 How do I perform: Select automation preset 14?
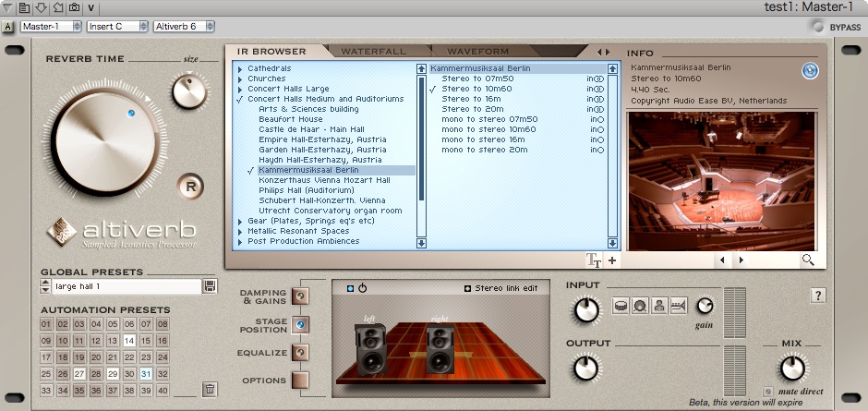point(129,341)
